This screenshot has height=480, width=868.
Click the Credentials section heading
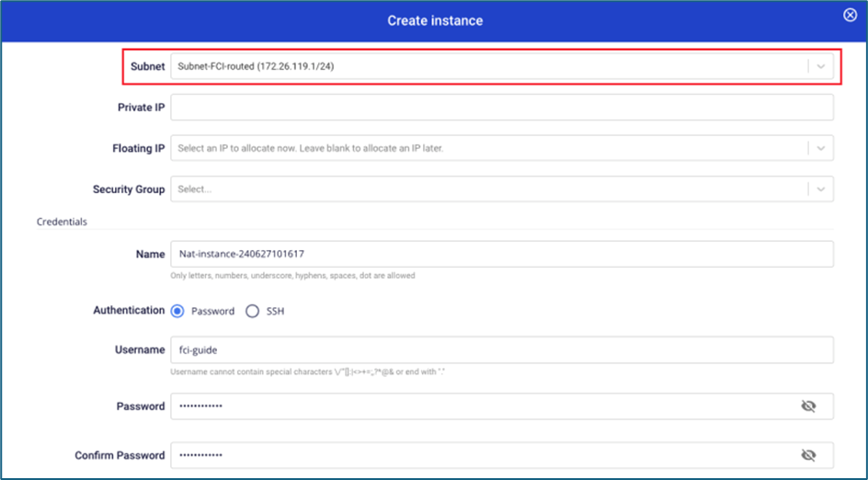pos(62,222)
